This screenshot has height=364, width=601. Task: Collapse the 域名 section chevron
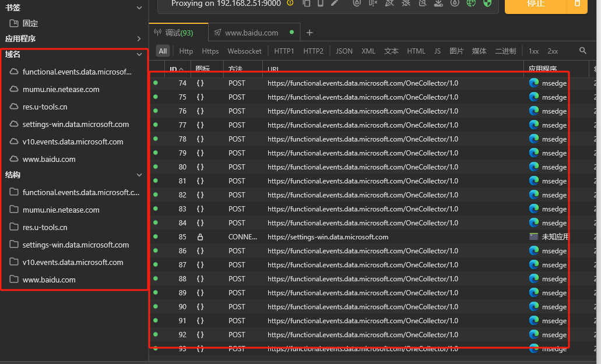point(139,54)
